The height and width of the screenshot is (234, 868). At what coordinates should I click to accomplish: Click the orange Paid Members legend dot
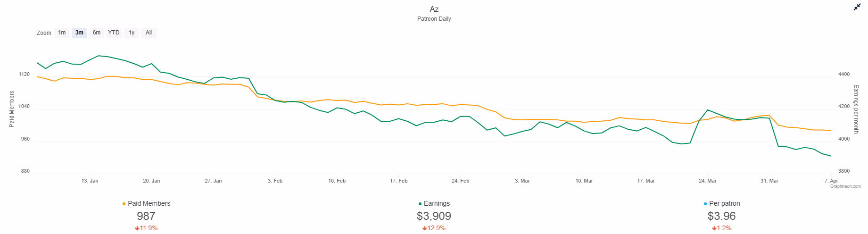[x=124, y=204]
